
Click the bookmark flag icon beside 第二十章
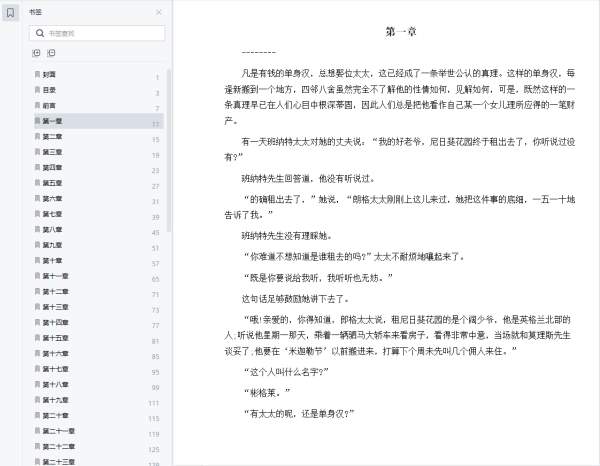coord(38,415)
